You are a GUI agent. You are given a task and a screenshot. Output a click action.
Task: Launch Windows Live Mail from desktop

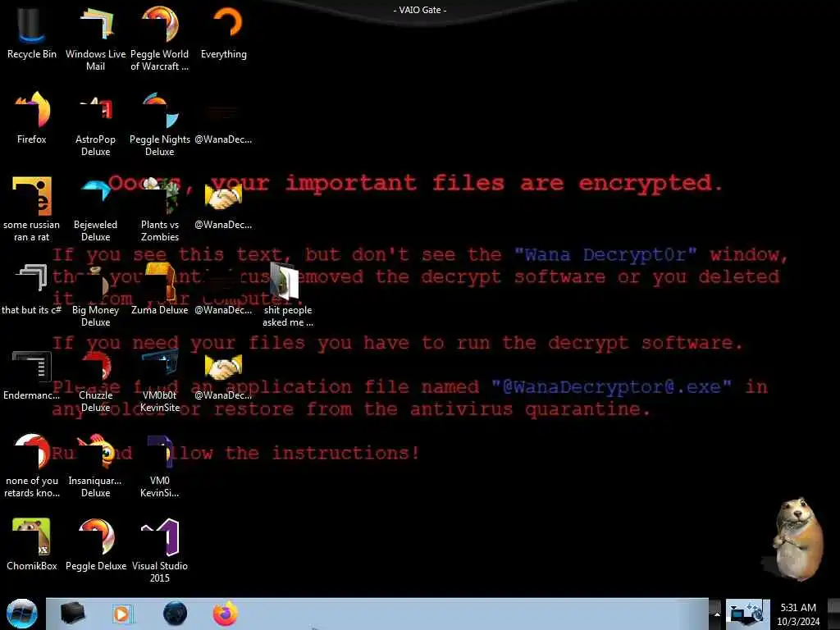click(95, 39)
